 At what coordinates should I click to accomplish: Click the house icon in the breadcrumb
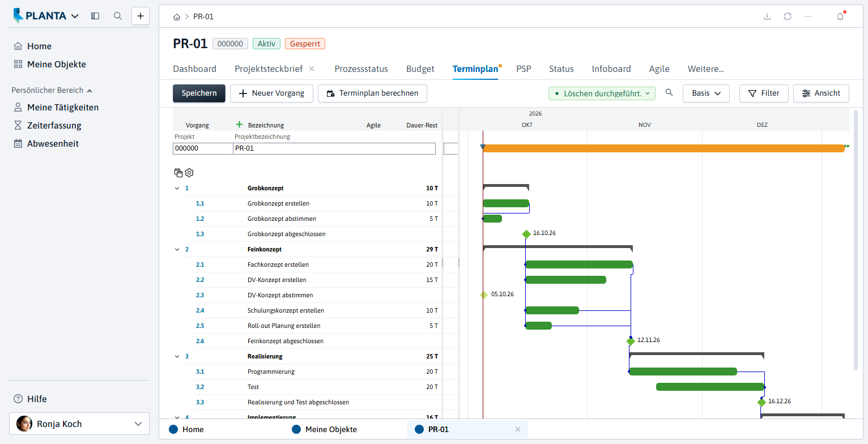[x=177, y=16]
